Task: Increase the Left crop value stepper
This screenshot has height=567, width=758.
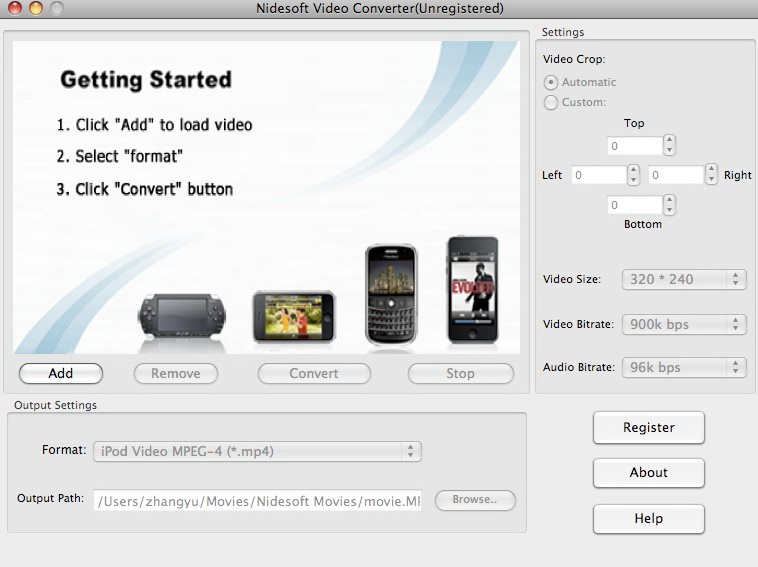Action: [x=633, y=170]
